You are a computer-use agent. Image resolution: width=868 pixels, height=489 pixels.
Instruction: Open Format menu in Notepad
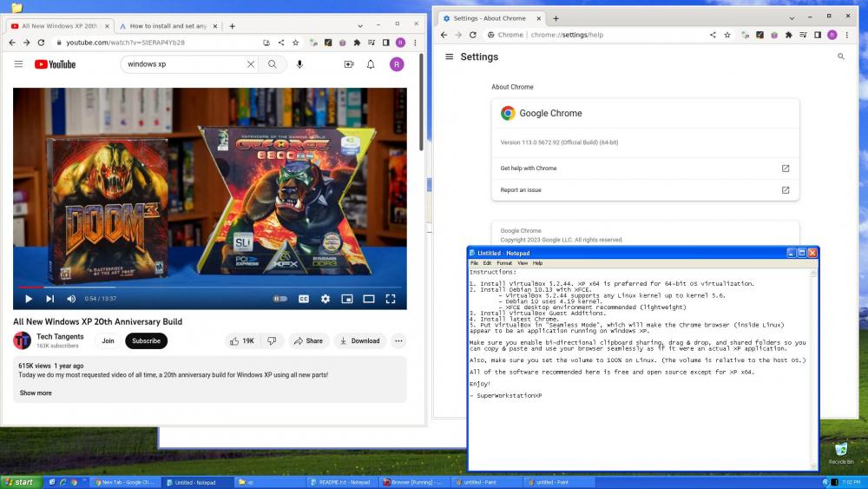click(503, 263)
